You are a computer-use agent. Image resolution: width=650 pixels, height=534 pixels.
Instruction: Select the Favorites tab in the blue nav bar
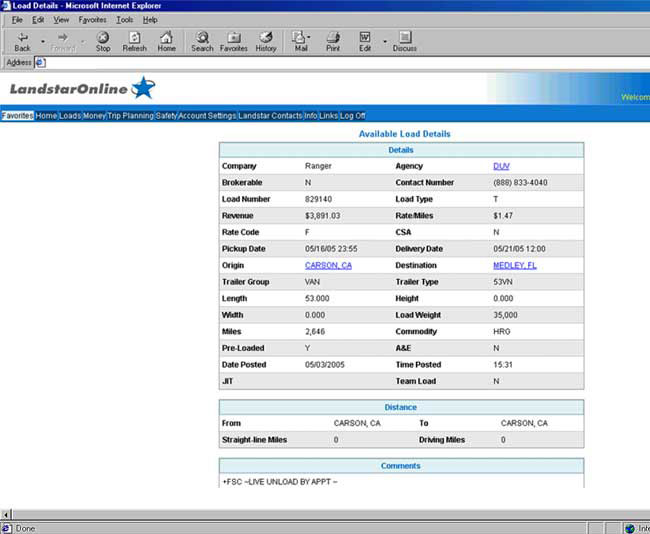tap(17, 116)
